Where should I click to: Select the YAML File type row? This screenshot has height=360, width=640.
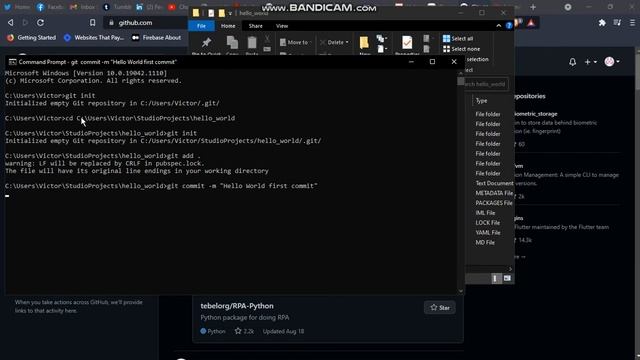point(488,233)
